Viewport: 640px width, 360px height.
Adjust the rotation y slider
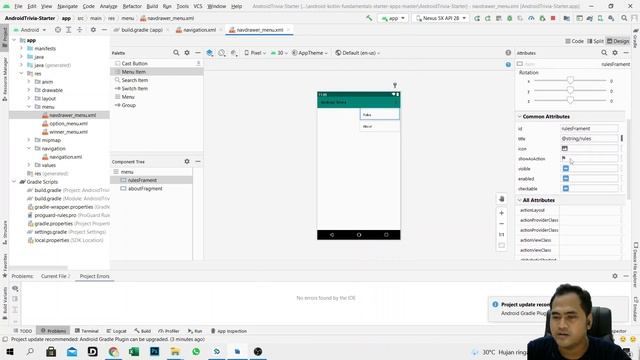570,91
